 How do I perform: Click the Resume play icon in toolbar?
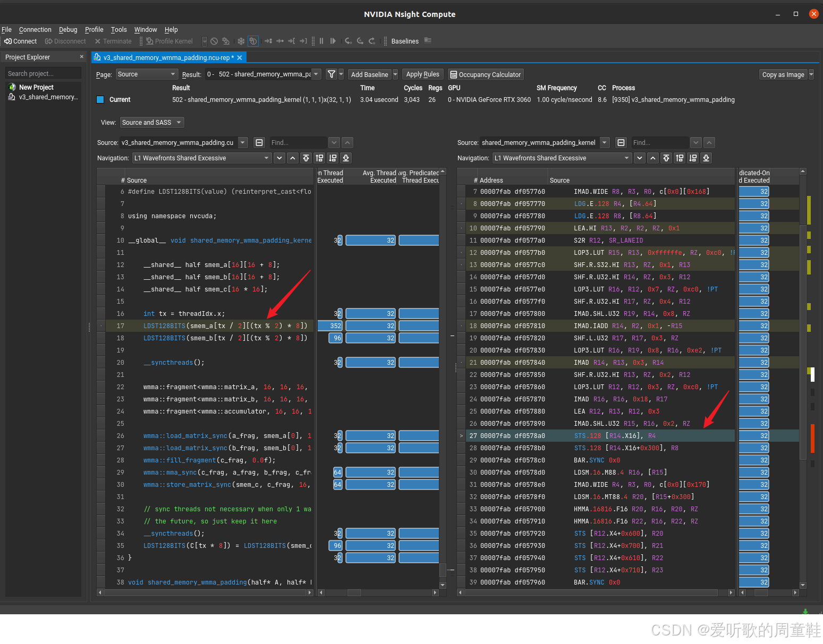pos(333,41)
